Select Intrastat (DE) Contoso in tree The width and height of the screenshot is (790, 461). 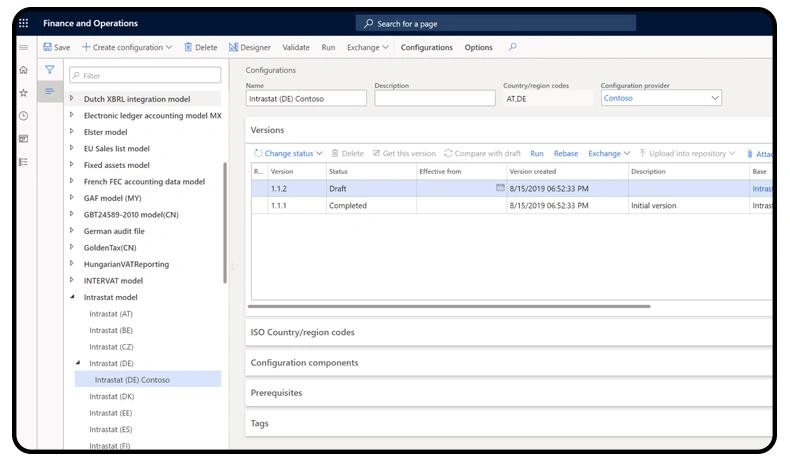click(x=148, y=379)
